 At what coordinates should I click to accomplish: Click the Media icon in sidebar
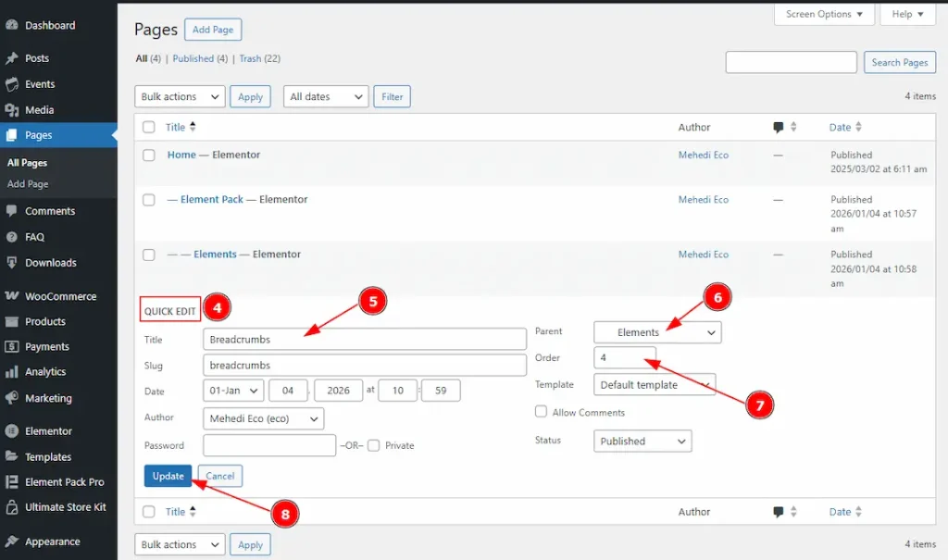coord(11,110)
